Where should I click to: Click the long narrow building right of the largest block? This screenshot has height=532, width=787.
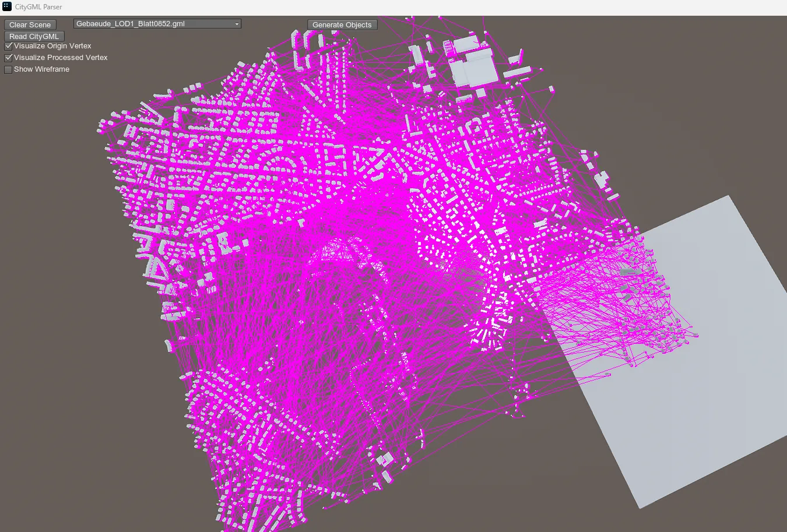point(517,72)
